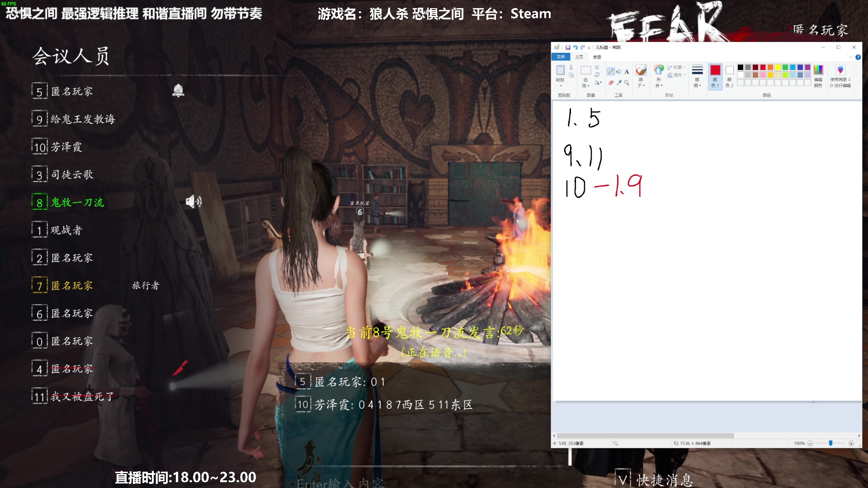868x488 pixels.
Task: Select Color 1 (颜色1) button
Action: pyautogui.click(x=715, y=76)
